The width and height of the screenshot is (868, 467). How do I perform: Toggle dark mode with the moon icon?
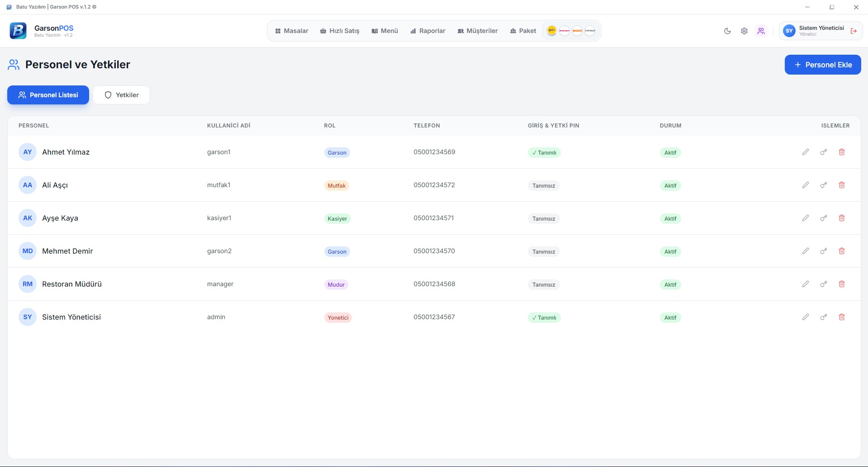727,31
